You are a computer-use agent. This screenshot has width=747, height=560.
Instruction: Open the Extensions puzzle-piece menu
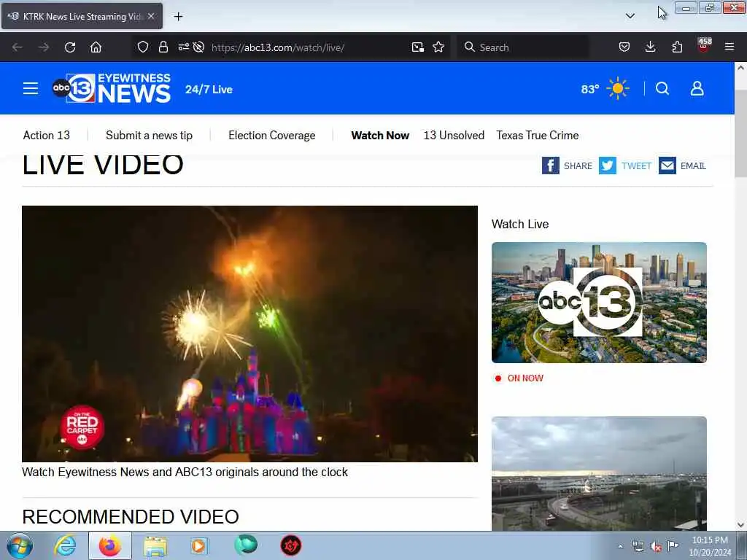coord(677,47)
